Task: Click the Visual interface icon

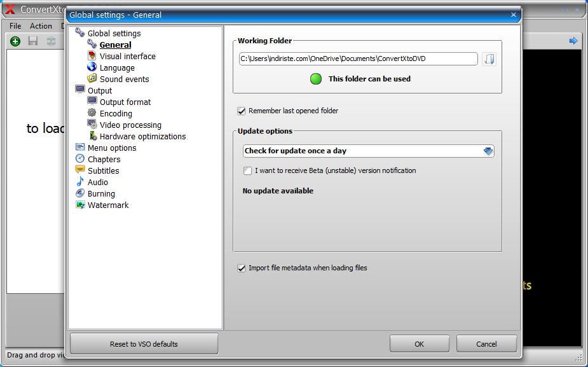Action: [92, 56]
